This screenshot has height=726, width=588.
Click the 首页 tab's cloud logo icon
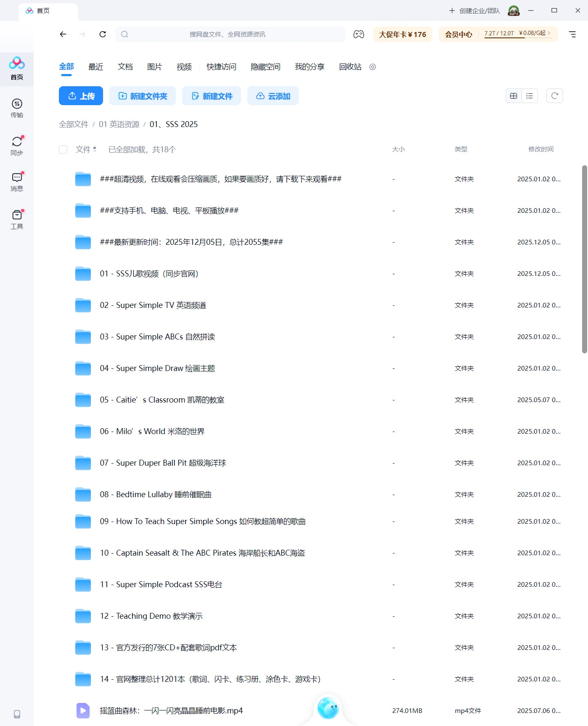29,11
